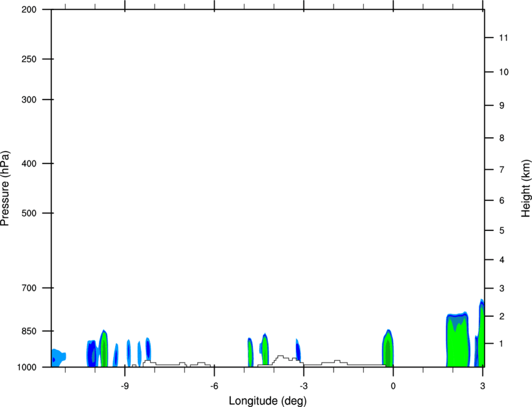Click pressure tick label 850
This screenshot has height=407, width=532.
29,331
